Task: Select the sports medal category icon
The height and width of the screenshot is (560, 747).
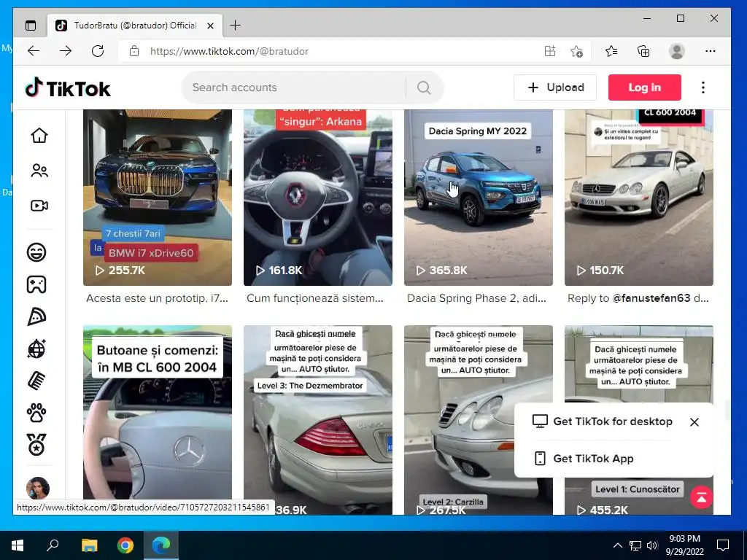Action: pyautogui.click(x=36, y=445)
